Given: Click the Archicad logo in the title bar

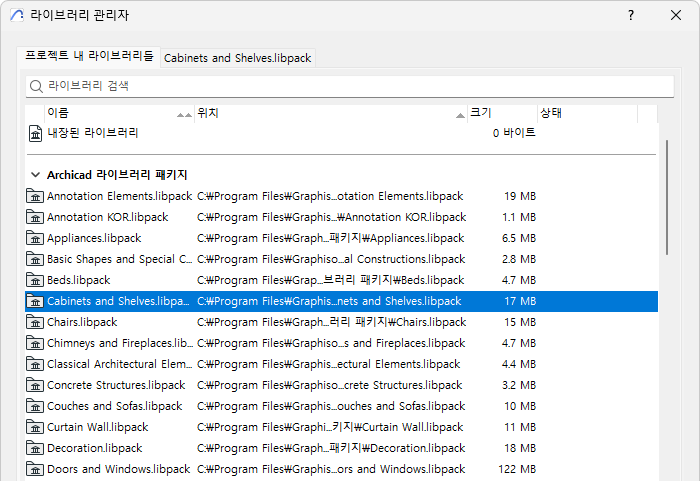Looking at the screenshot, I should (x=17, y=15).
